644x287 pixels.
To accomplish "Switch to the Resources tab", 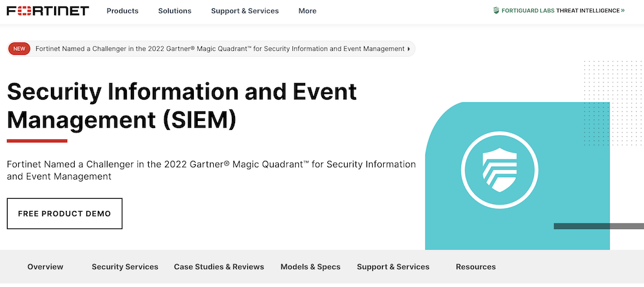I will 476,267.
